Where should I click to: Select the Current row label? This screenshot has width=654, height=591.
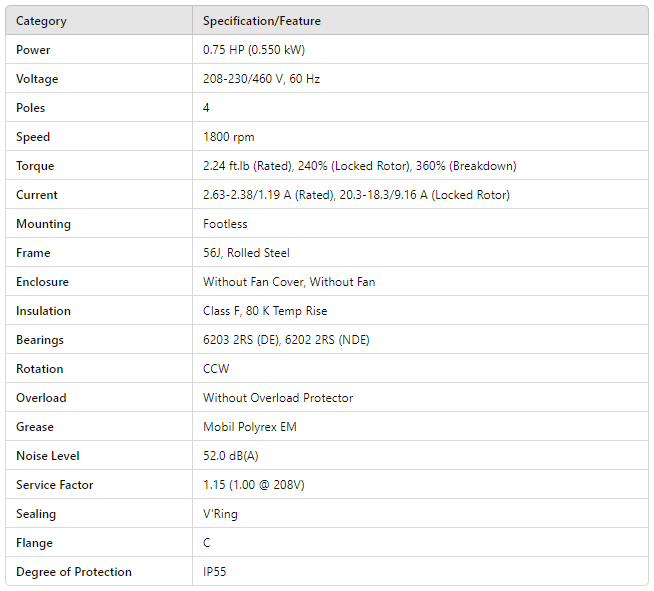pyautogui.click(x=37, y=195)
